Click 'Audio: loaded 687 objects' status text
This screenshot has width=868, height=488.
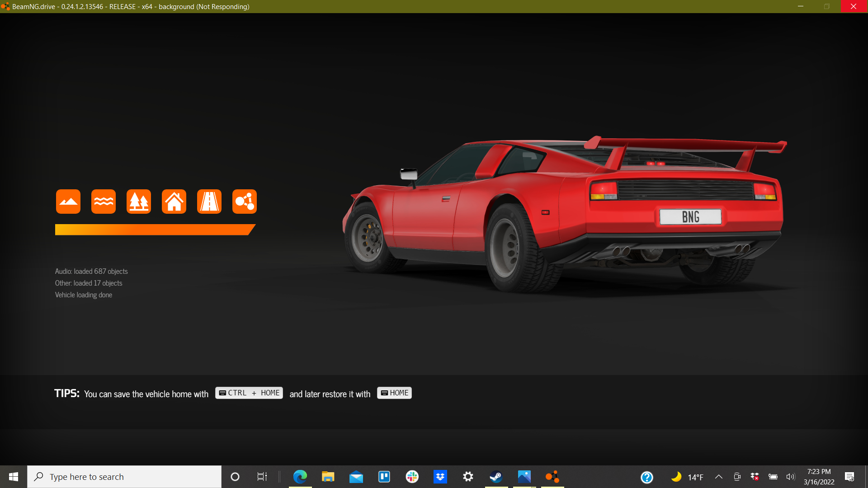(x=91, y=272)
